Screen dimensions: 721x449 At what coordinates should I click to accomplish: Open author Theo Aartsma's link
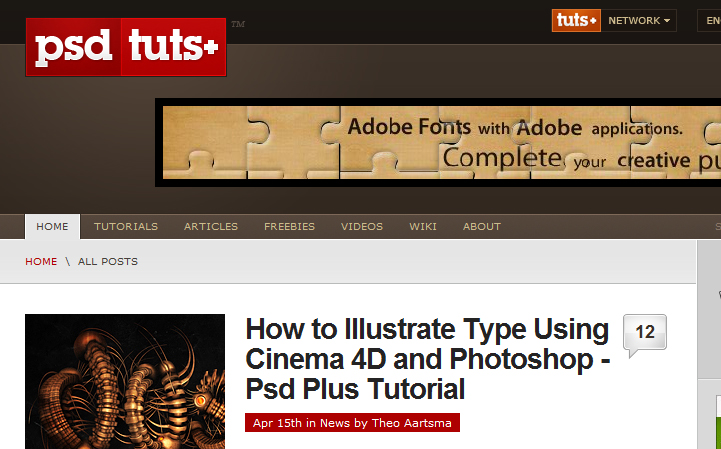click(x=411, y=423)
